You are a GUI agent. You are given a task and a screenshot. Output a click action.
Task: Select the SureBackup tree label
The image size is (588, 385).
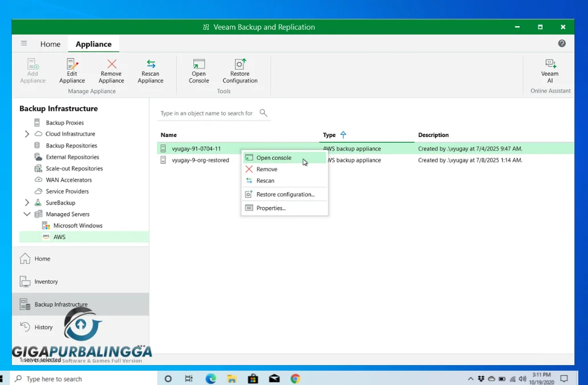click(60, 202)
